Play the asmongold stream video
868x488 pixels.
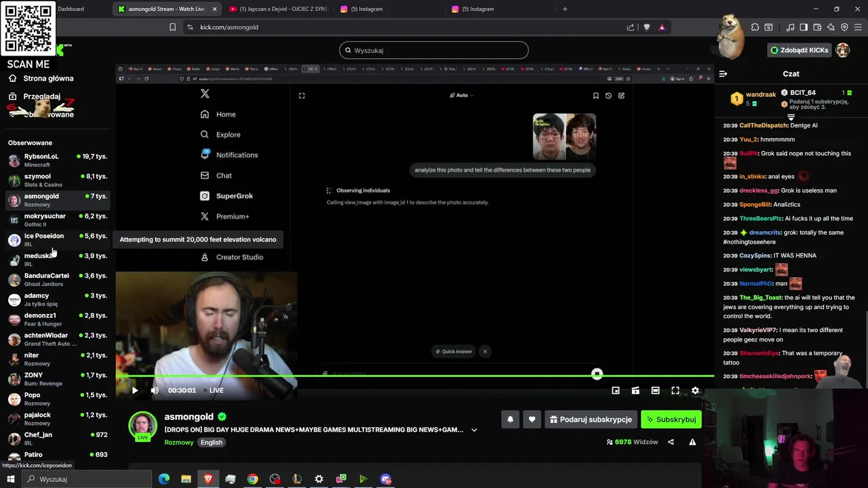[135, 390]
